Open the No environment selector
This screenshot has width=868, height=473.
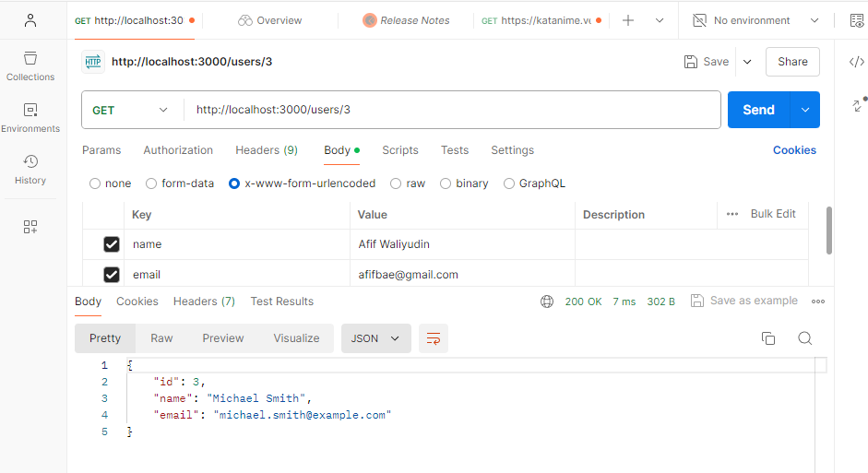pyautogui.click(x=755, y=20)
